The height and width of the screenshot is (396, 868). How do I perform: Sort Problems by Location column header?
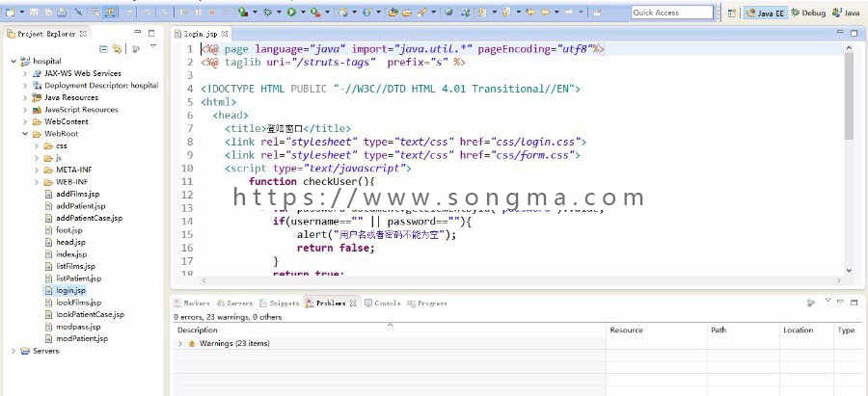[806, 330]
